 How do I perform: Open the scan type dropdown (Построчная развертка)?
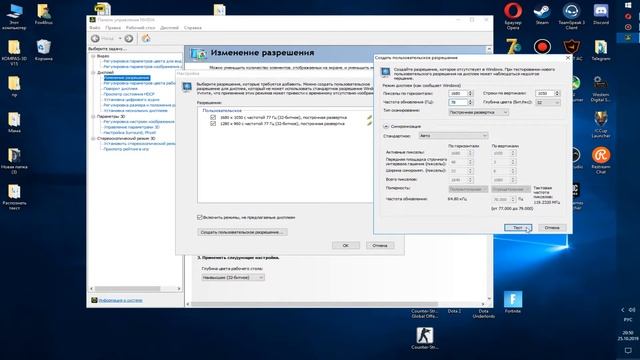[478, 112]
